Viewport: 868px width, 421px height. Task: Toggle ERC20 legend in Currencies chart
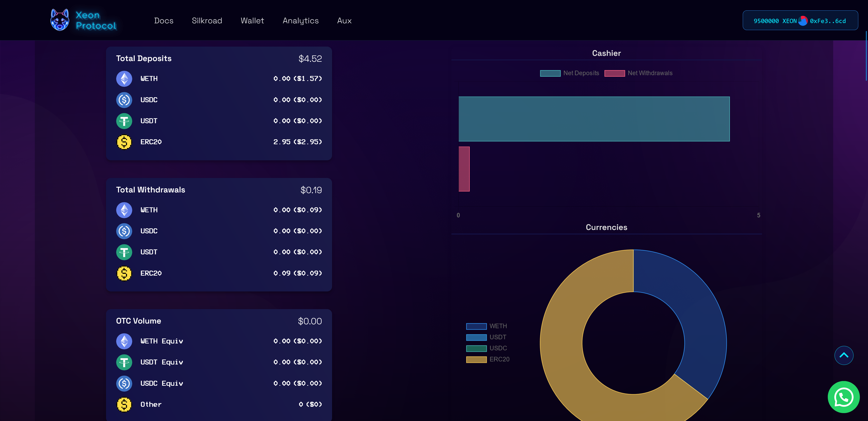pyautogui.click(x=488, y=359)
